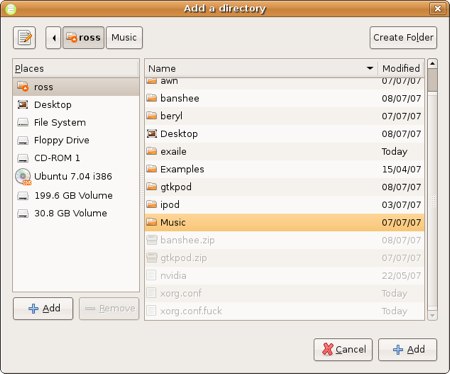Open File System in Places
Image resolution: width=450 pixels, height=374 pixels.
coord(76,122)
